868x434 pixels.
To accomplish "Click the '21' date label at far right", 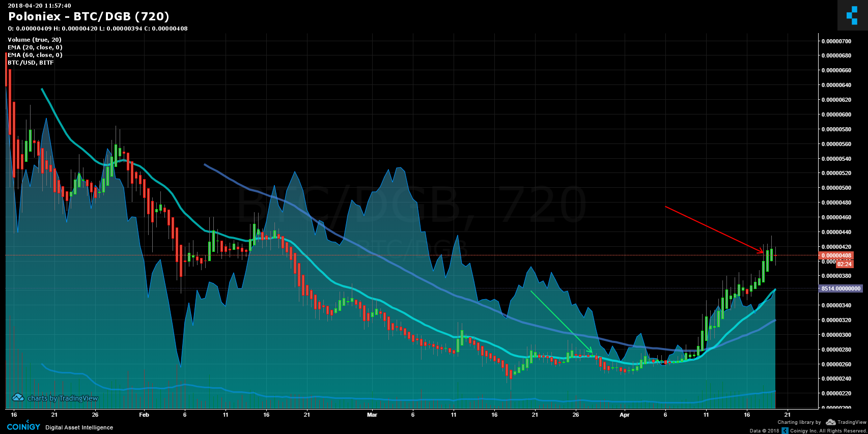I will pos(788,415).
